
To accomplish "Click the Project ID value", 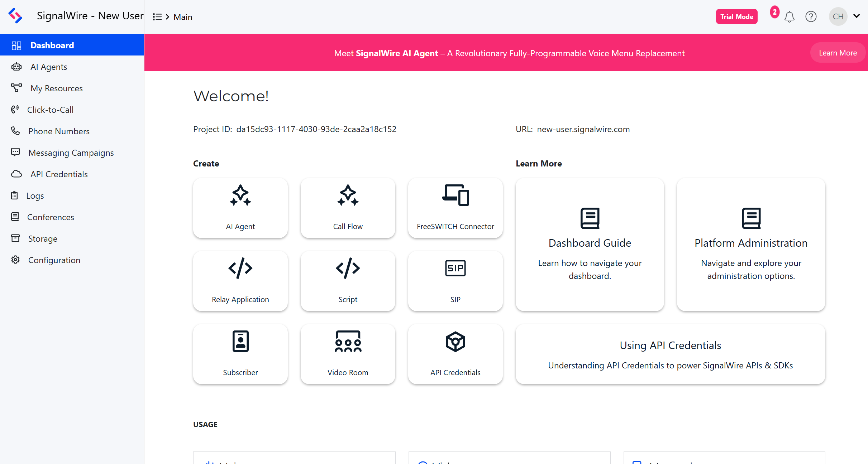I will coord(316,129).
